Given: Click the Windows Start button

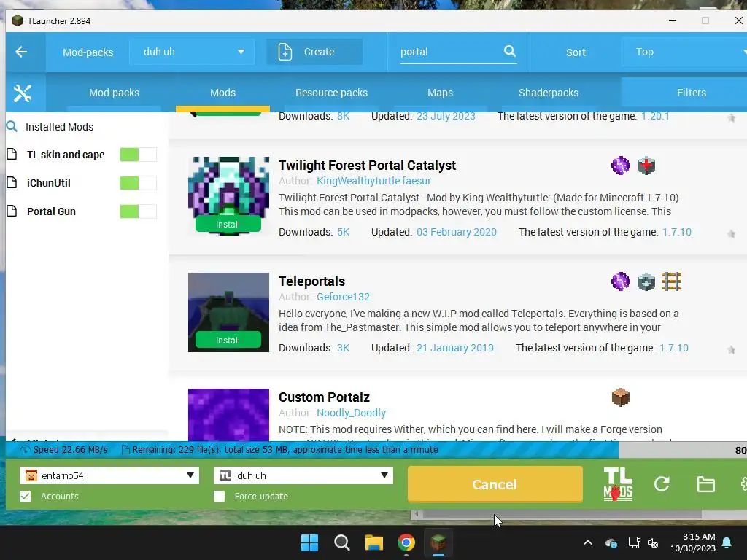Looking at the screenshot, I should (x=309, y=542).
